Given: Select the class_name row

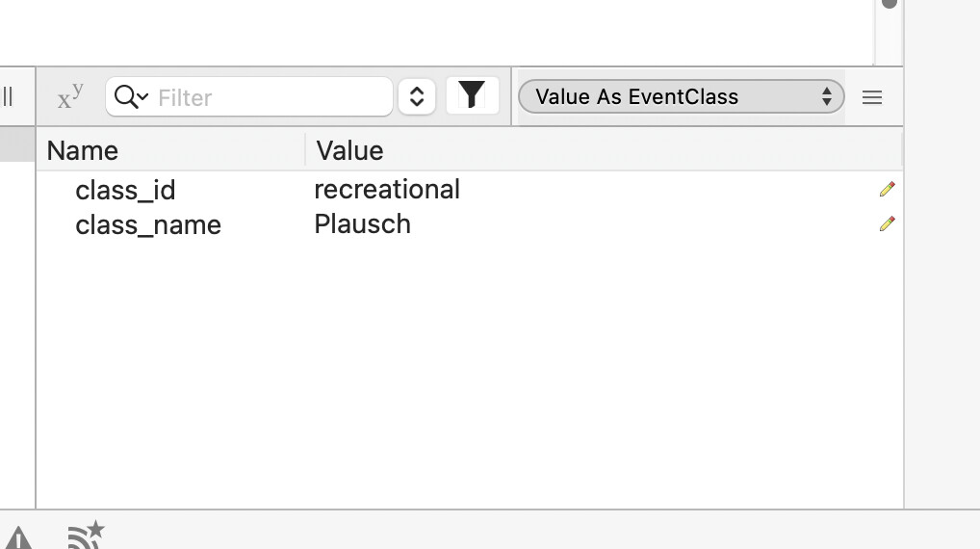Looking at the screenshot, I should 148,224.
